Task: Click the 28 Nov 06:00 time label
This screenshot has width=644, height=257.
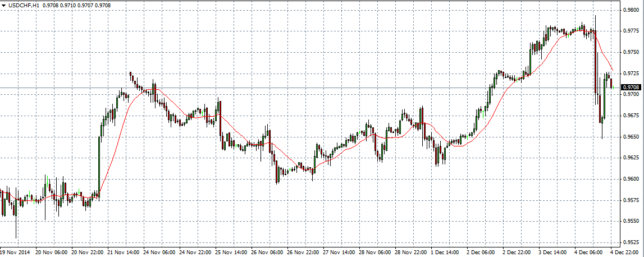Action: pyautogui.click(x=374, y=251)
